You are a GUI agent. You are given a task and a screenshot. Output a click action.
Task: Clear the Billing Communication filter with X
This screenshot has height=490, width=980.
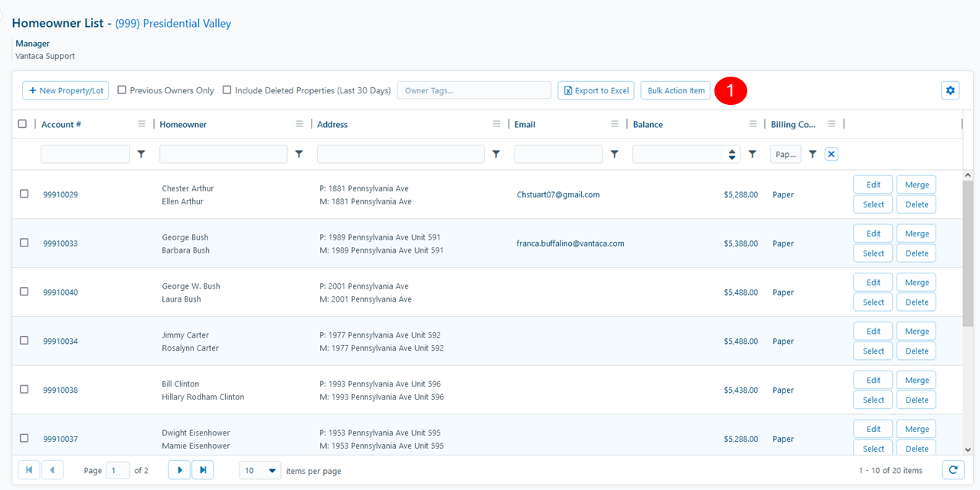click(831, 154)
